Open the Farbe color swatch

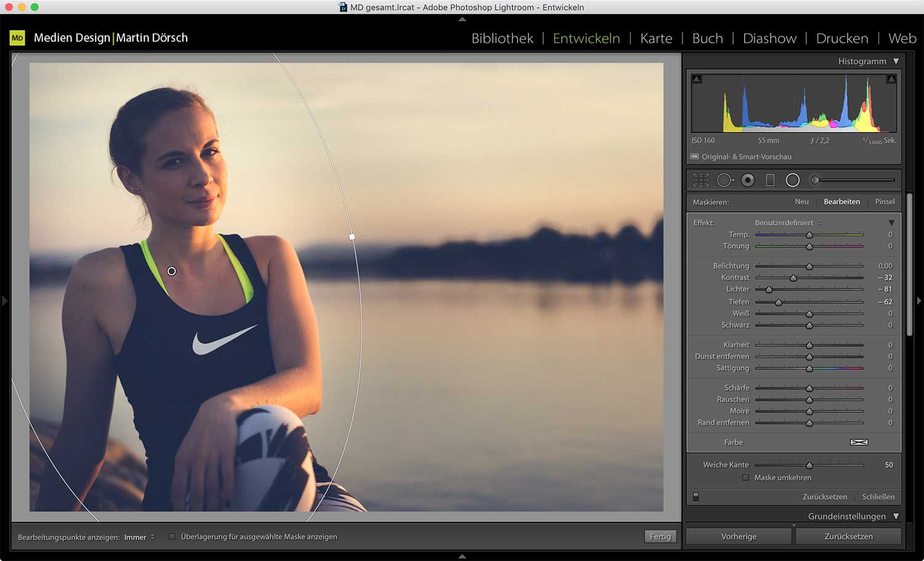(x=859, y=443)
